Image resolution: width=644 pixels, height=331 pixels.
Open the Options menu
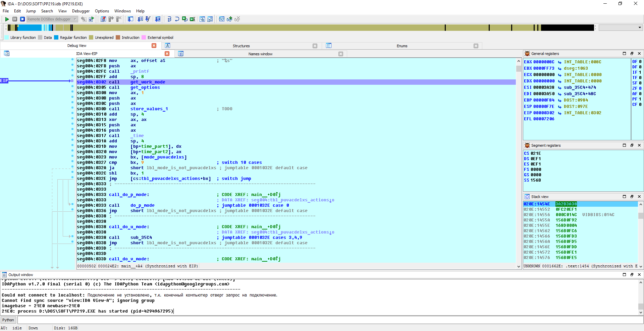point(102,11)
